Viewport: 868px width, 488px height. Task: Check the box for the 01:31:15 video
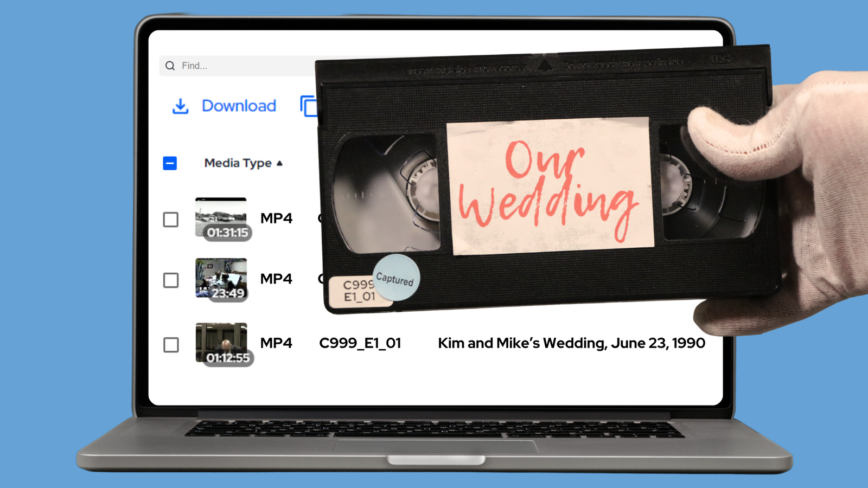coord(171,220)
